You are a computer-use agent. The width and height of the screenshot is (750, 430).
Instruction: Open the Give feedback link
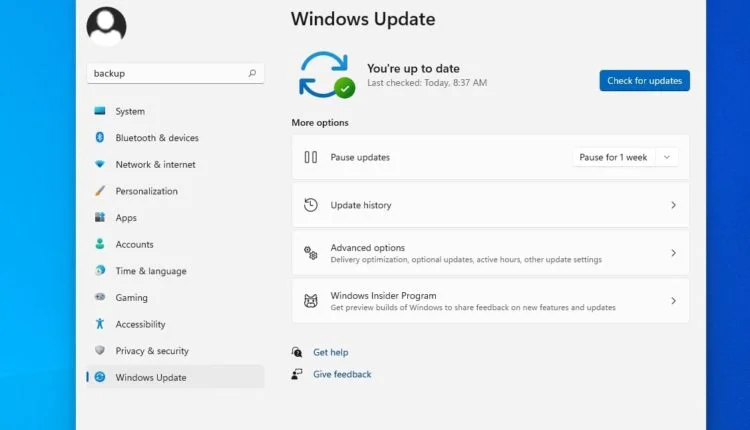pos(342,374)
